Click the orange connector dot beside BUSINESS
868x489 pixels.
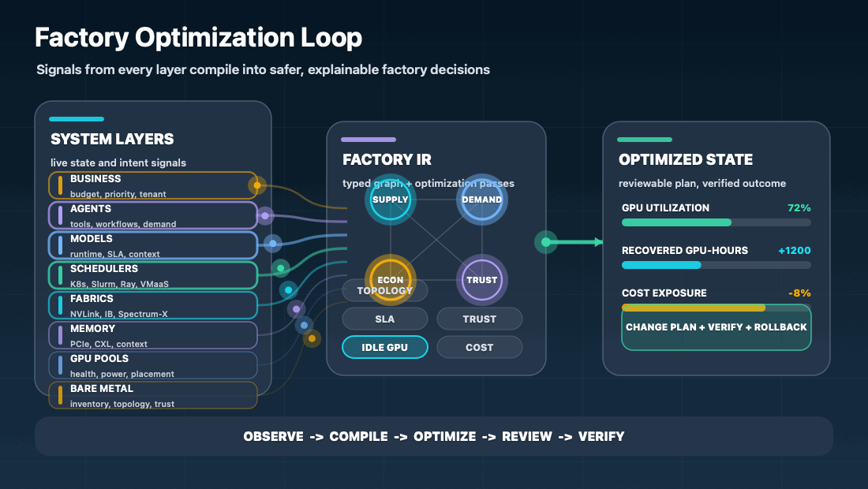(x=257, y=185)
